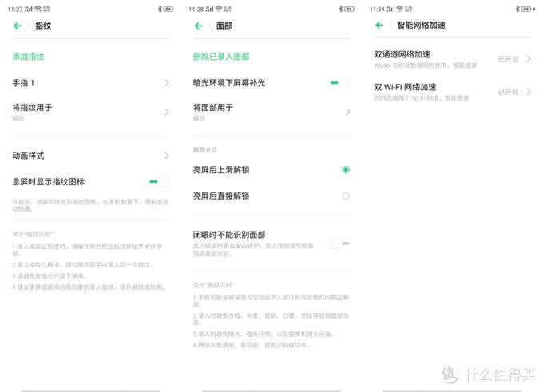Screen dimensions: 543x392
Task: Expand the chevron beside 双 Wi-Fi 网络加速
Action: point(529,92)
